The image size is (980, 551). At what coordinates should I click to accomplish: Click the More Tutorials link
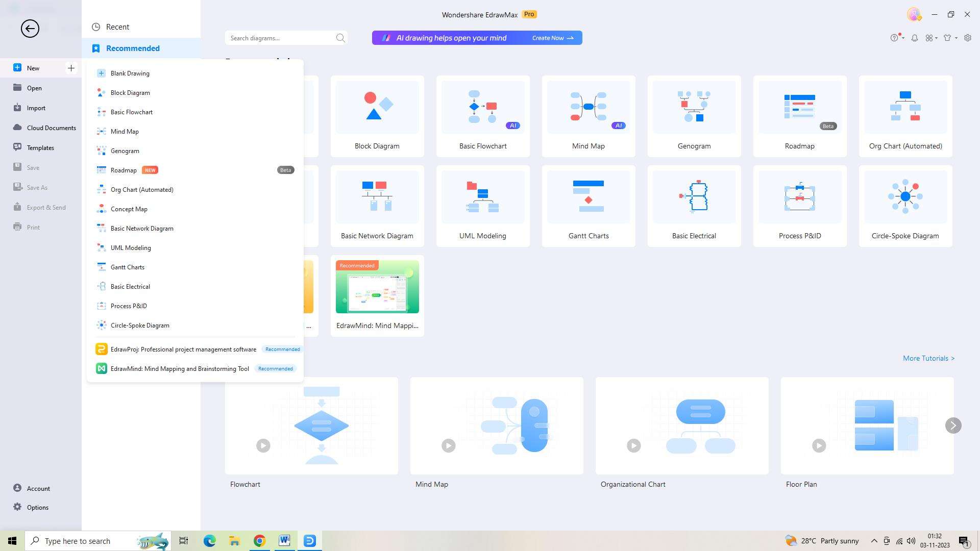pyautogui.click(x=929, y=357)
